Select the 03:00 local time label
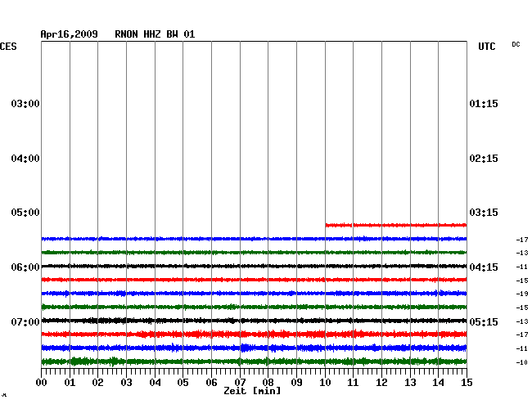 (x=25, y=104)
